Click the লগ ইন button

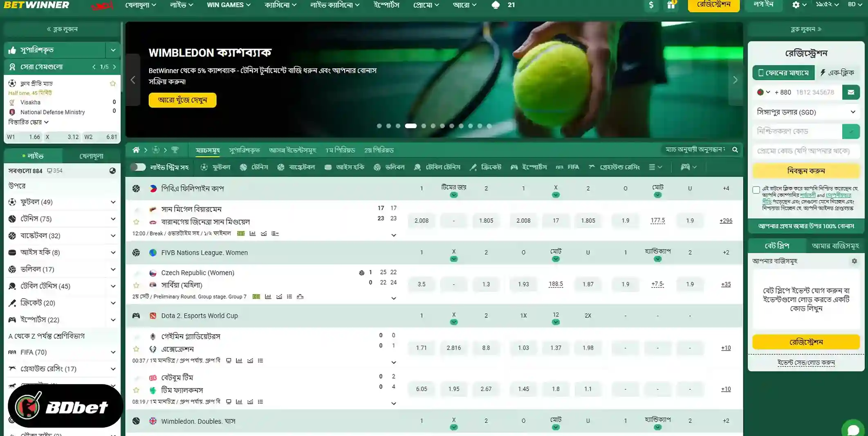point(763,5)
